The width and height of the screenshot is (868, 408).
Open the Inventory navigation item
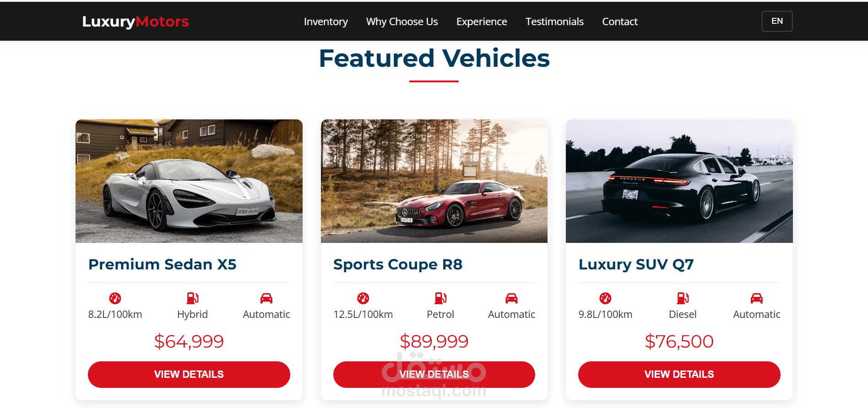click(326, 21)
